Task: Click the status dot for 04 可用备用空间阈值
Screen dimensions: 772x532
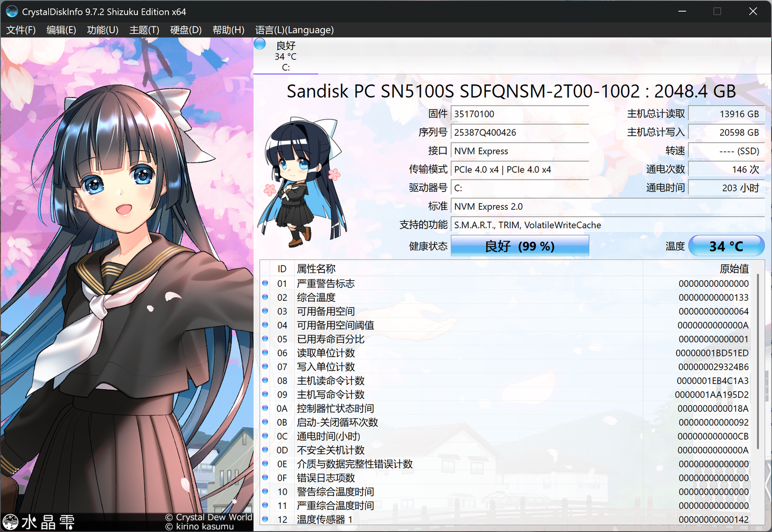Action: pyautogui.click(x=265, y=325)
